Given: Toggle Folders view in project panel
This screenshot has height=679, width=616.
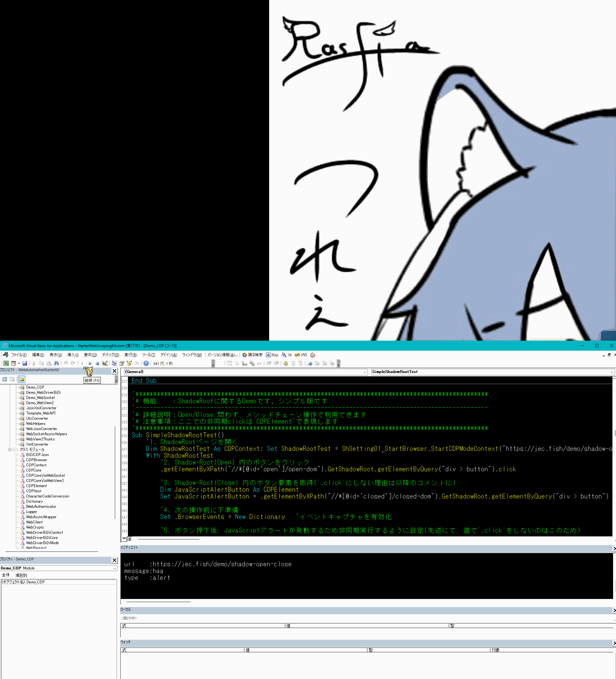Looking at the screenshot, I should 22,379.
